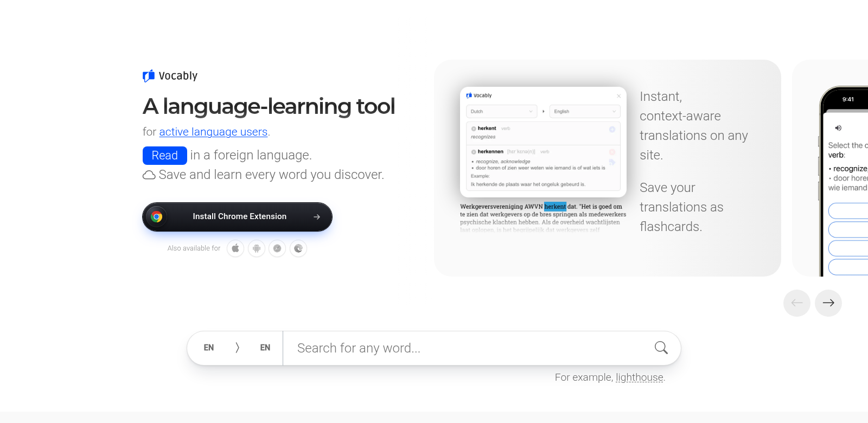
Task: Click the arrow between the Dutch and English dropdowns
Action: 544,111
